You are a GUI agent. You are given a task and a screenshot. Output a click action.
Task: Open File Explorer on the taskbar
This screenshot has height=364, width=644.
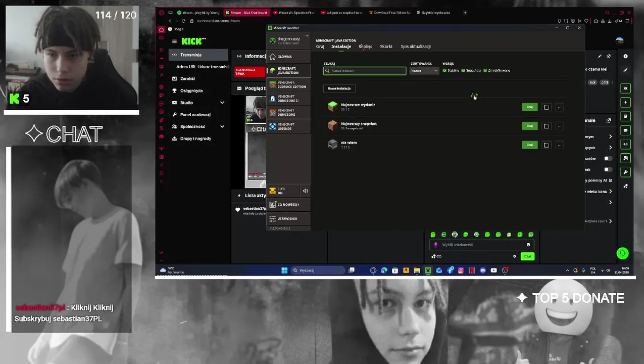(x=417, y=270)
